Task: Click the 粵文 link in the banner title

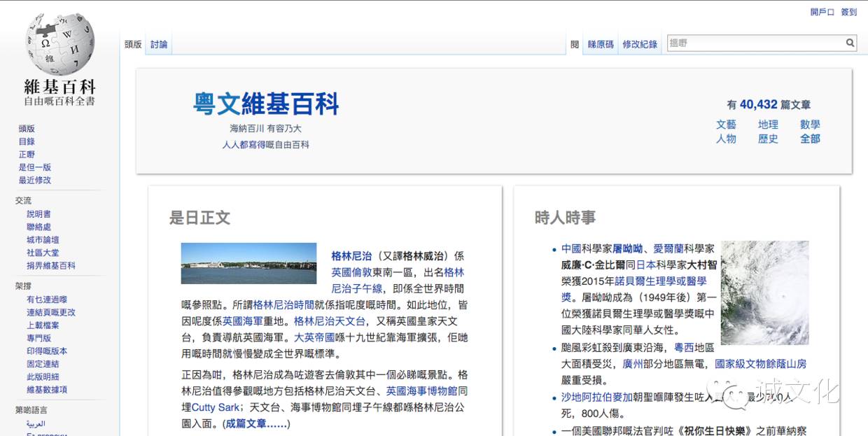Action: pyautogui.click(x=217, y=104)
